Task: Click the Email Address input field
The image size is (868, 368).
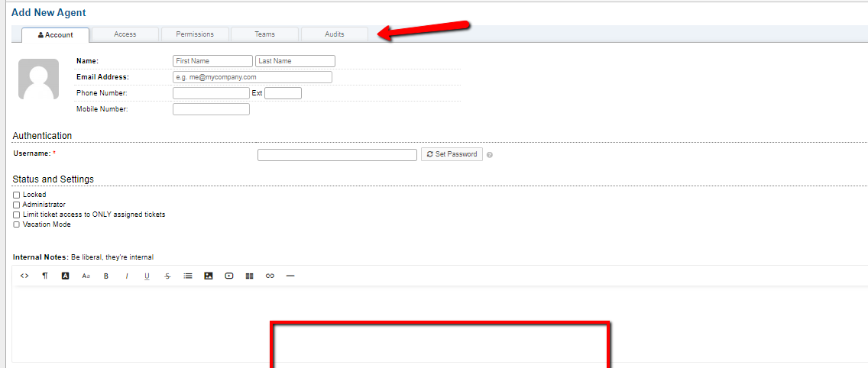Action: (x=252, y=77)
